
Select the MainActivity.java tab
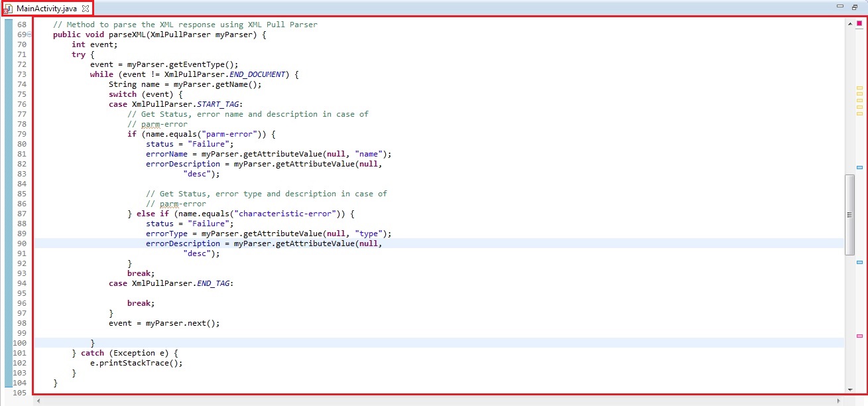click(x=46, y=8)
